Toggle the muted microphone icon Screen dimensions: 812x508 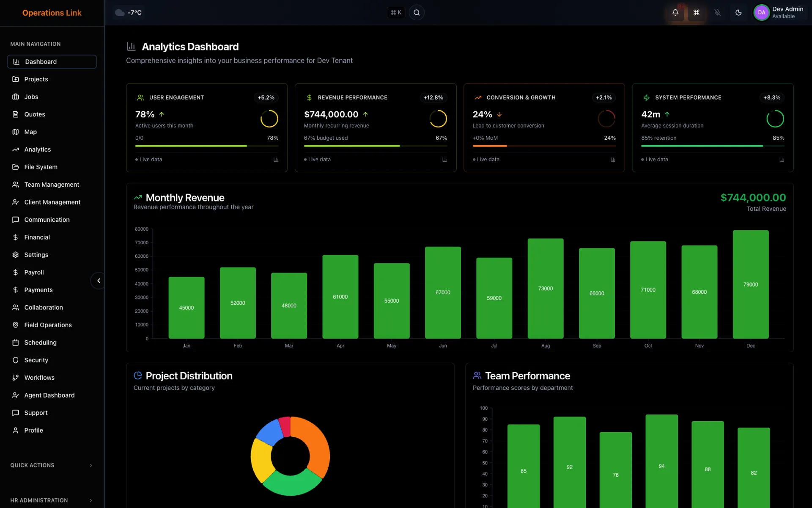[717, 13]
